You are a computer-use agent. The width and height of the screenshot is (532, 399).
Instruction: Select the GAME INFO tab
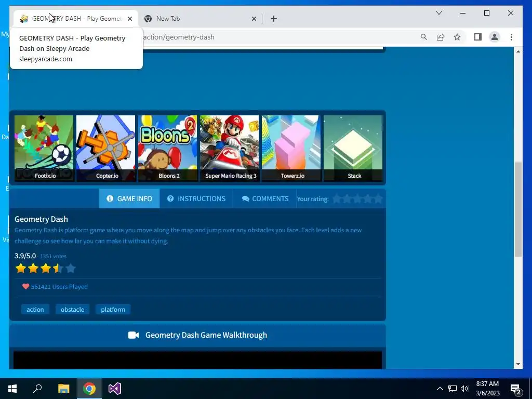(x=129, y=198)
